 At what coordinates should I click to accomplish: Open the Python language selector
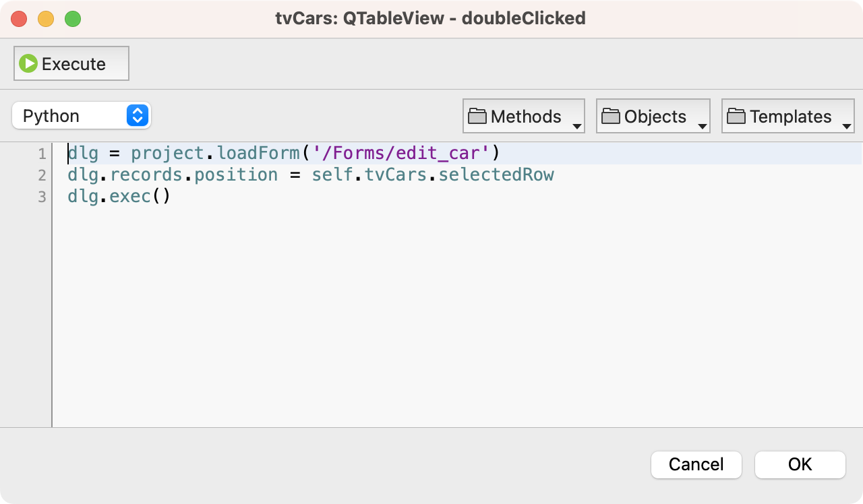[x=82, y=116]
